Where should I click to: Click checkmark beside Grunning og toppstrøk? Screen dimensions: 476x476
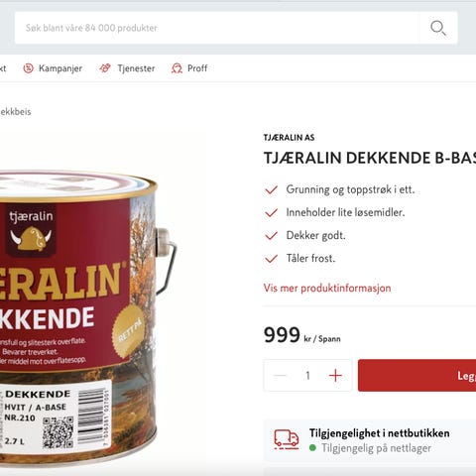point(271,189)
